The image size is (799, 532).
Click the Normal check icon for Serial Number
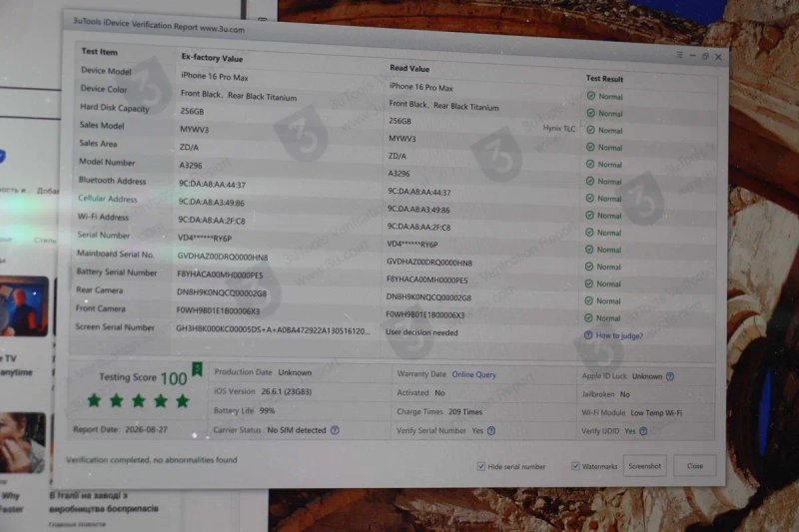pos(589,250)
